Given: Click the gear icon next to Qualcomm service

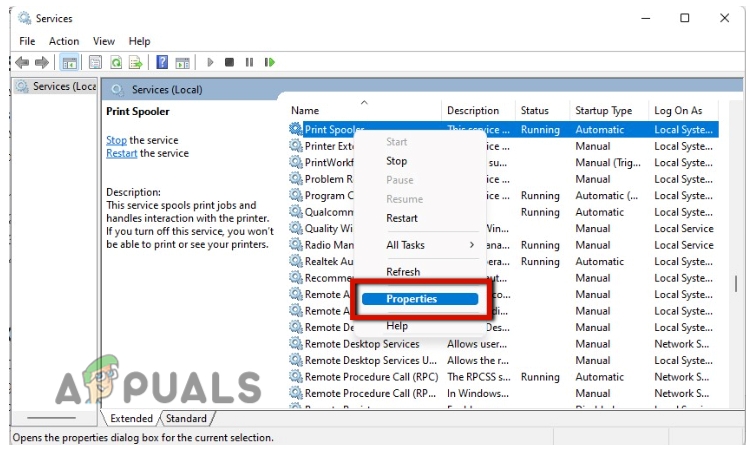Looking at the screenshot, I should [296, 212].
